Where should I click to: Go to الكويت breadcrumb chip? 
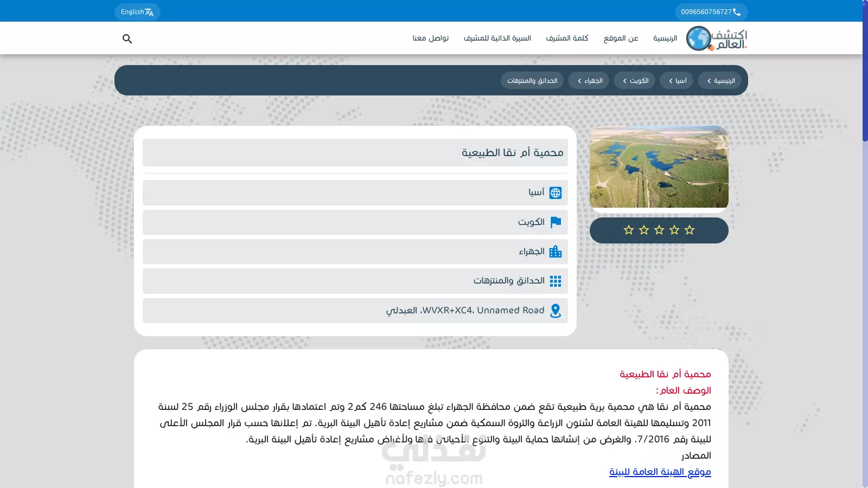tap(635, 80)
